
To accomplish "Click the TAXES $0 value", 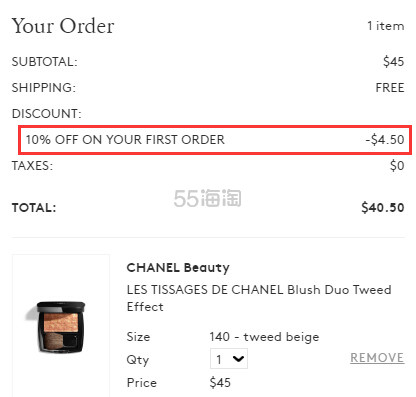I will pos(397,166).
